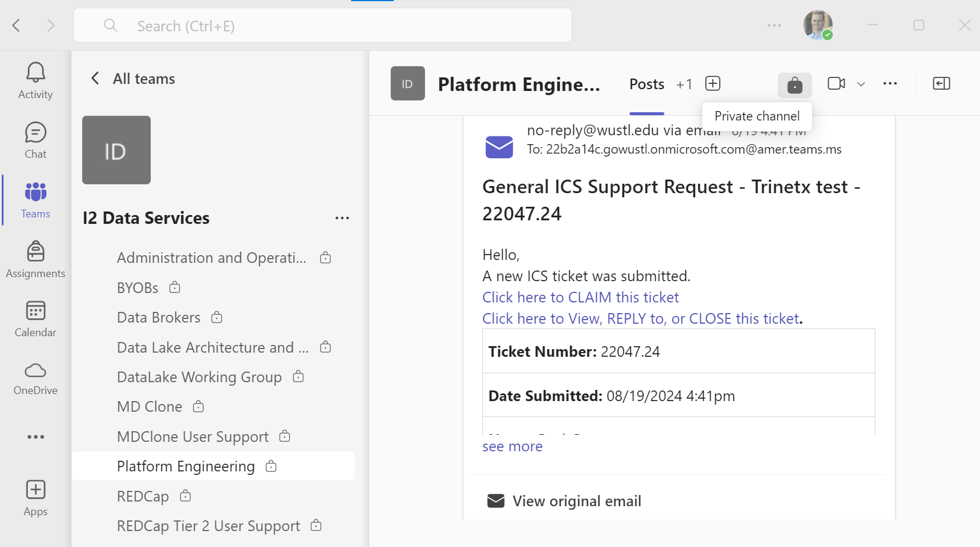Open Settings and more in title bar
This screenshot has width=980, height=547.
[x=774, y=25]
